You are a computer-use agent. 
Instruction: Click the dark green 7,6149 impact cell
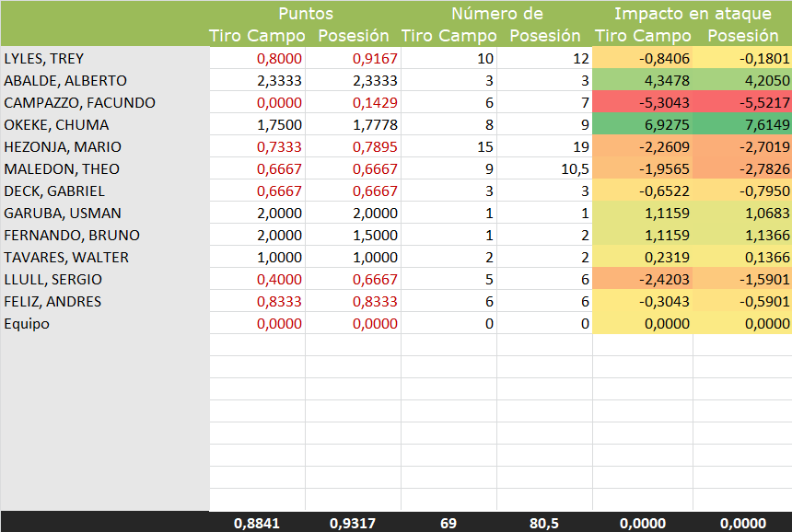click(742, 124)
